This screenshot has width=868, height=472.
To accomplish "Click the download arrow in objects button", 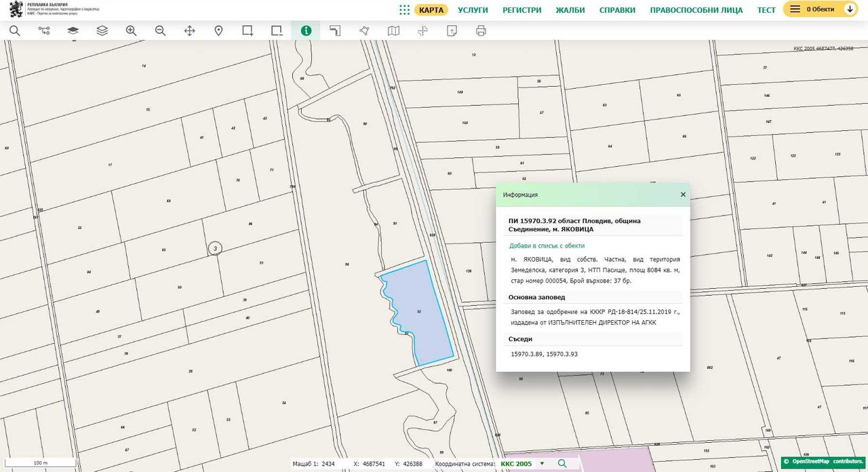I will [x=850, y=9].
